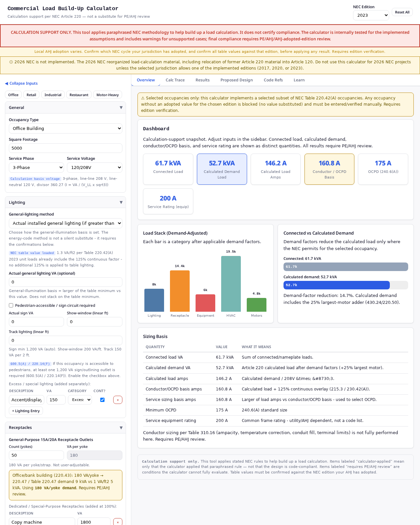Go to the Results tab
This screenshot has height=525, width=420.
(202, 80)
